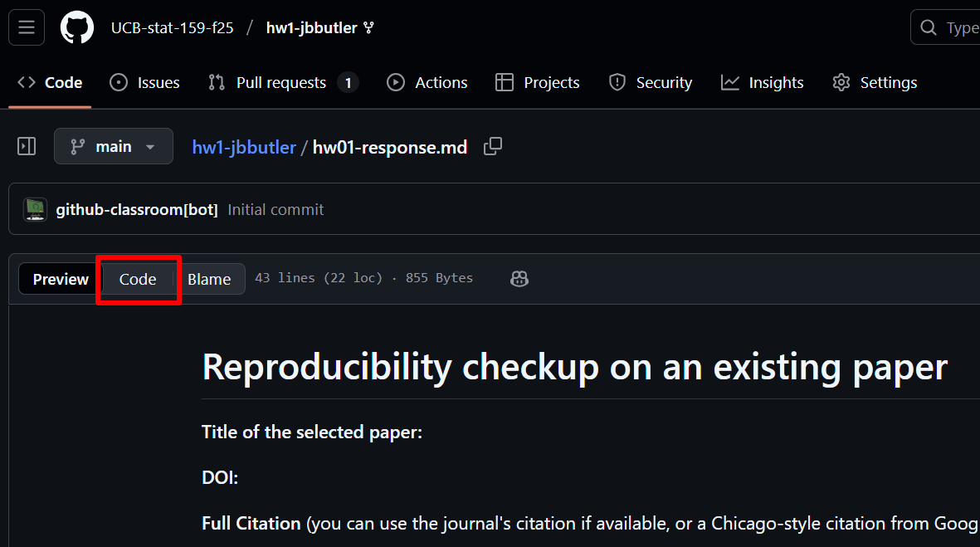This screenshot has width=980, height=547.
Task: Open the Pull requests tab
Action: click(282, 83)
